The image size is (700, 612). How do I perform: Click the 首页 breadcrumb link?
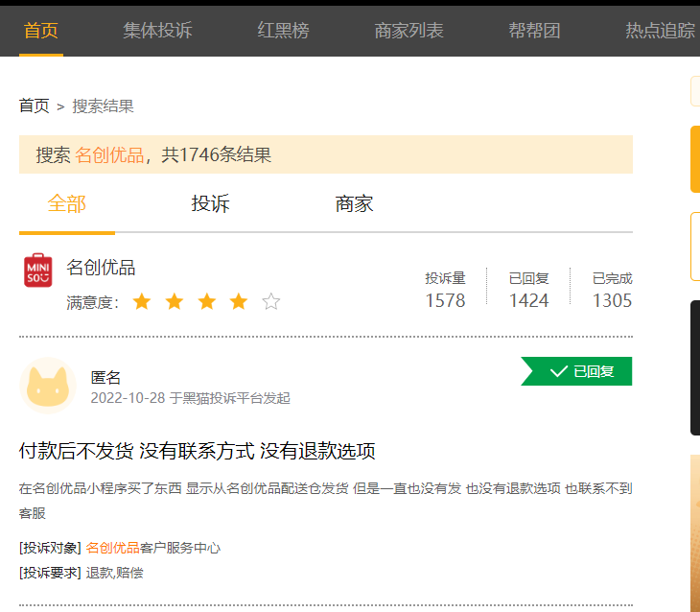point(34,106)
